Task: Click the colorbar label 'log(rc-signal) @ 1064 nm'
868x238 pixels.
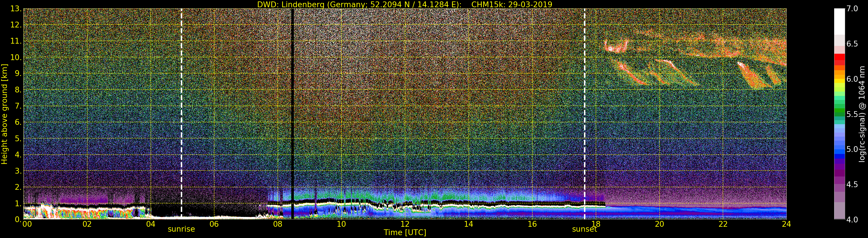Action: [862, 114]
